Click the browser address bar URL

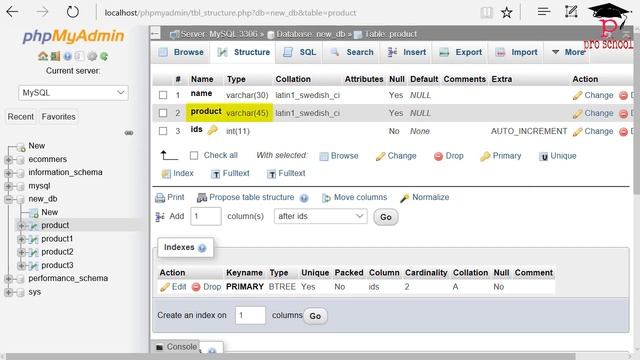tap(230, 13)
